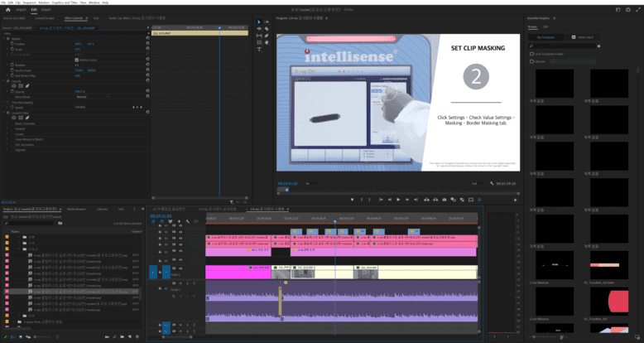
Task: Open timeline display settings wrench
Action: 188,221
